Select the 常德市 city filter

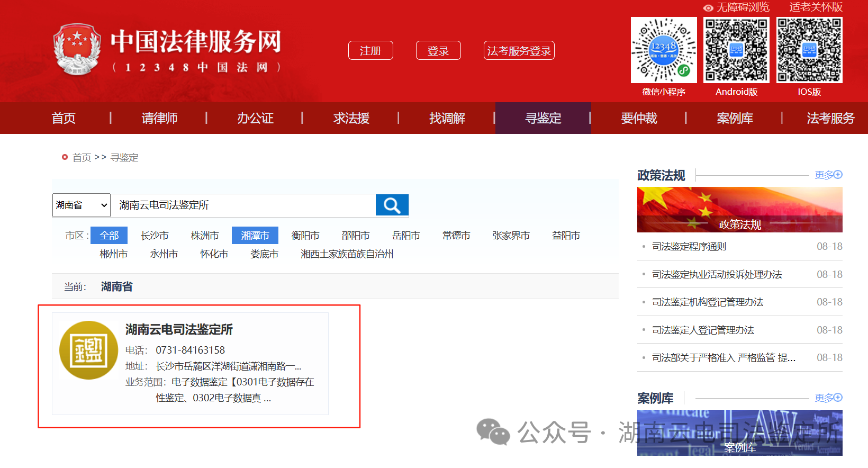456,235
